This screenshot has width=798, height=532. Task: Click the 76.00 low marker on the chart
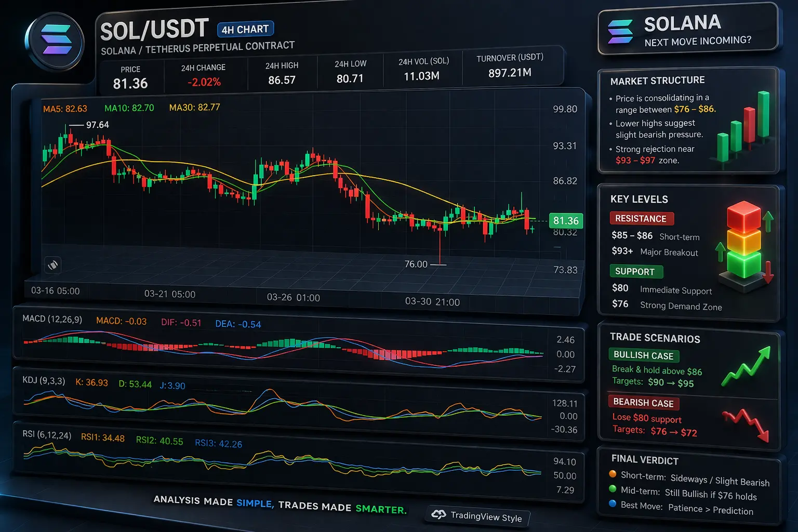click(x=416, y=264)
